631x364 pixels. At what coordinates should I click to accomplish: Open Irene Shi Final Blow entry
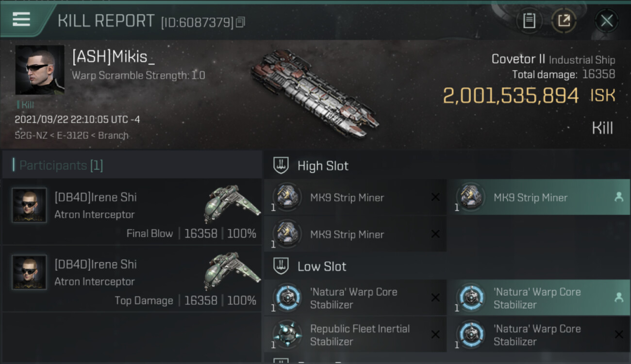click(131, 212)
